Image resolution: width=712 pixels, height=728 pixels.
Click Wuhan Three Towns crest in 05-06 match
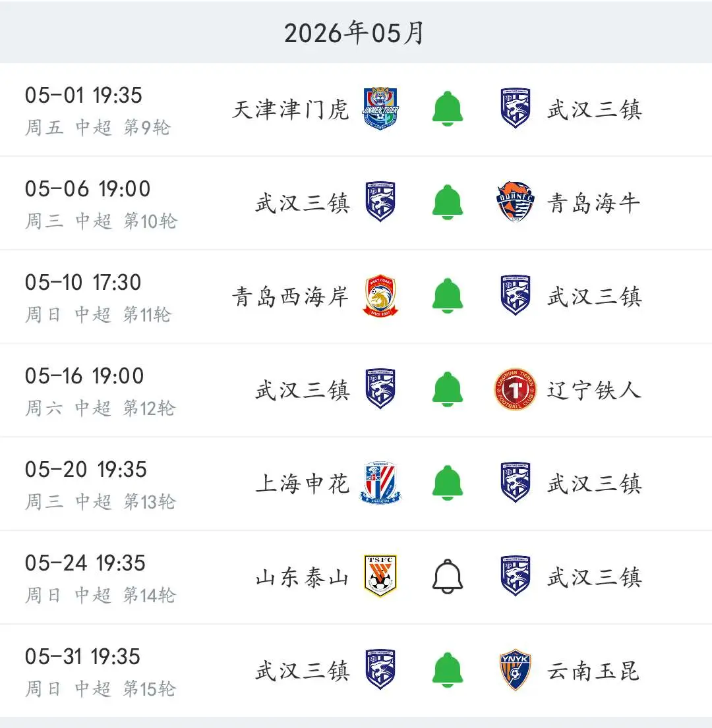[380, 202]
